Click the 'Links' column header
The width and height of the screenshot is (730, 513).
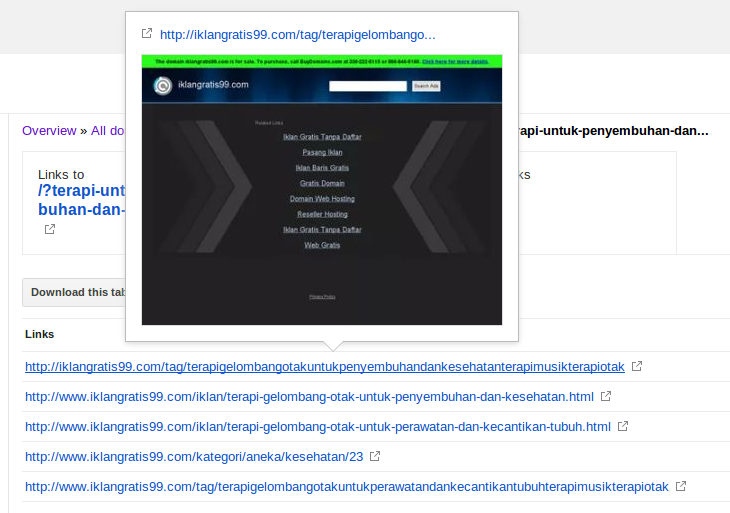point(40,334)
